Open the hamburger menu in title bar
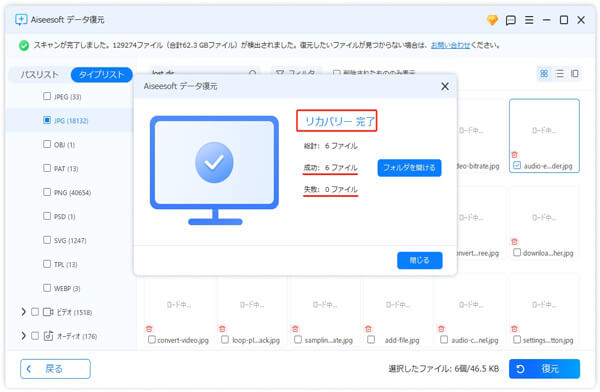 coord(529,20)
